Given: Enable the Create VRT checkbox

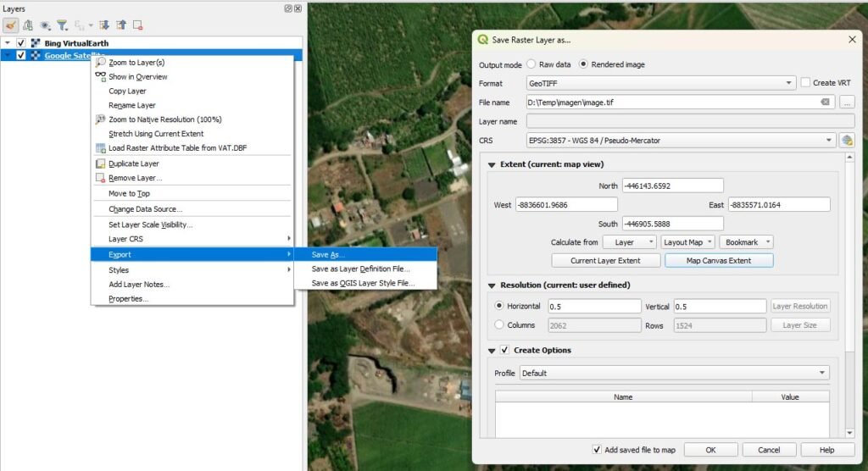Looking at the screenshot, I should tap(806, 83).
